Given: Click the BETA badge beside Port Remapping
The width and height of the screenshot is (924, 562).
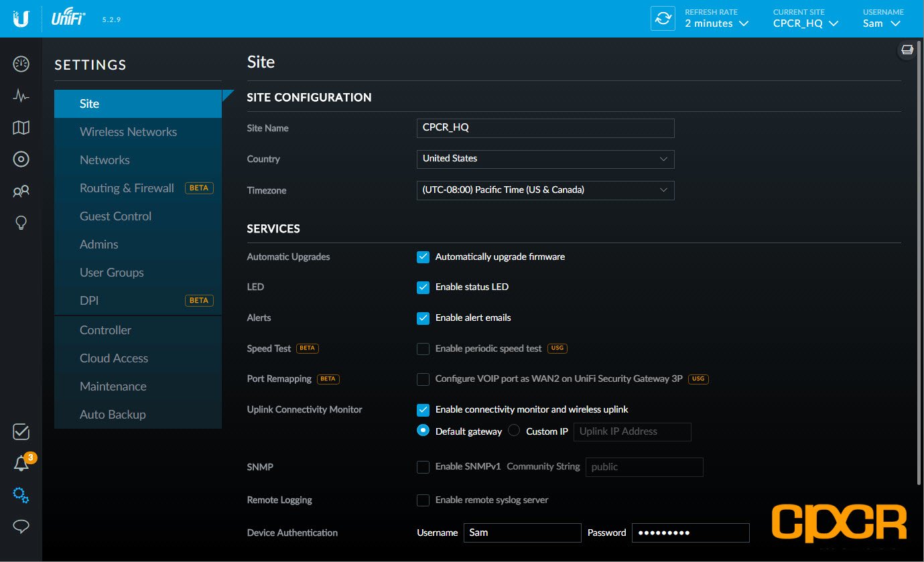Looking at the screenshot, I should point(328,378).
